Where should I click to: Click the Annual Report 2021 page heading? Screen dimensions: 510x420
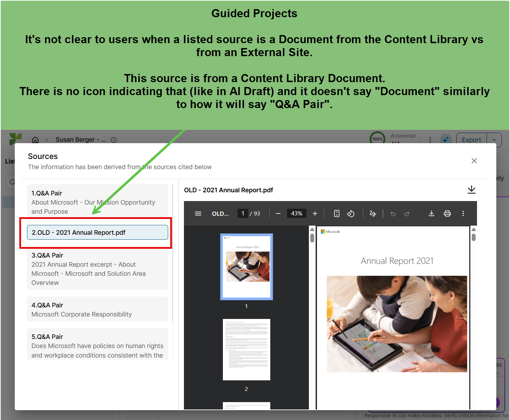coord(397,261)
